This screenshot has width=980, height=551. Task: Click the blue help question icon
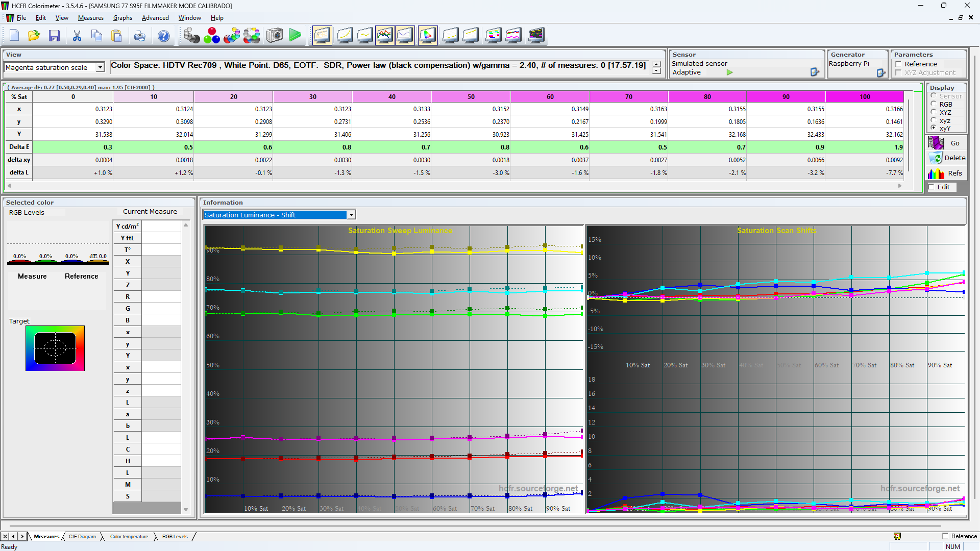pyautogui.click(x=163, y=36)
